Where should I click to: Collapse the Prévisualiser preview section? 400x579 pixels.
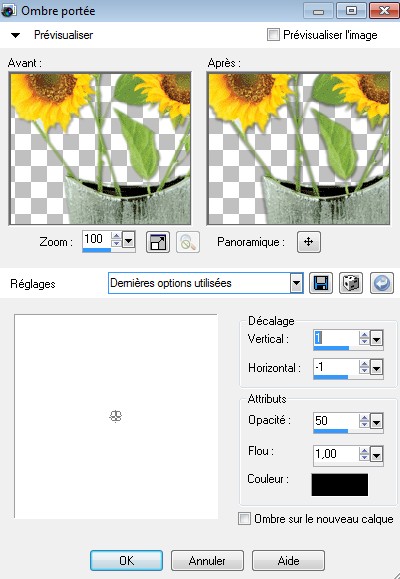coord(16,35)
